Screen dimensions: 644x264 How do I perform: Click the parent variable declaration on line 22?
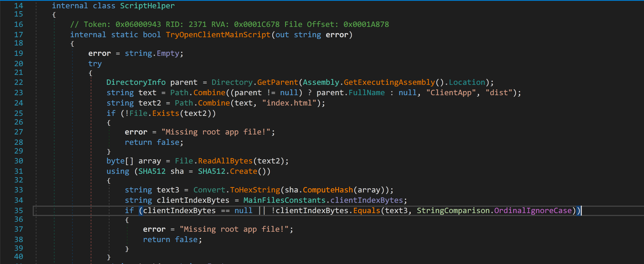click(184, 82)
